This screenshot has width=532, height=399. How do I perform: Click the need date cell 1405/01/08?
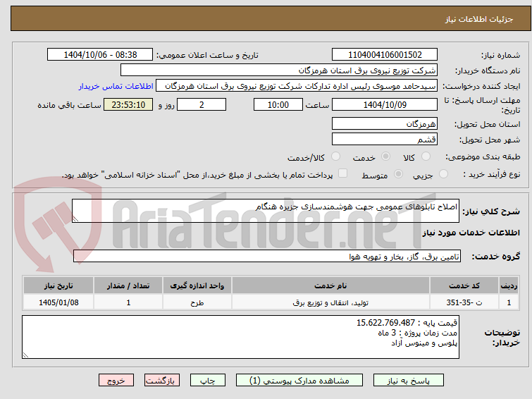coord(58,302)
